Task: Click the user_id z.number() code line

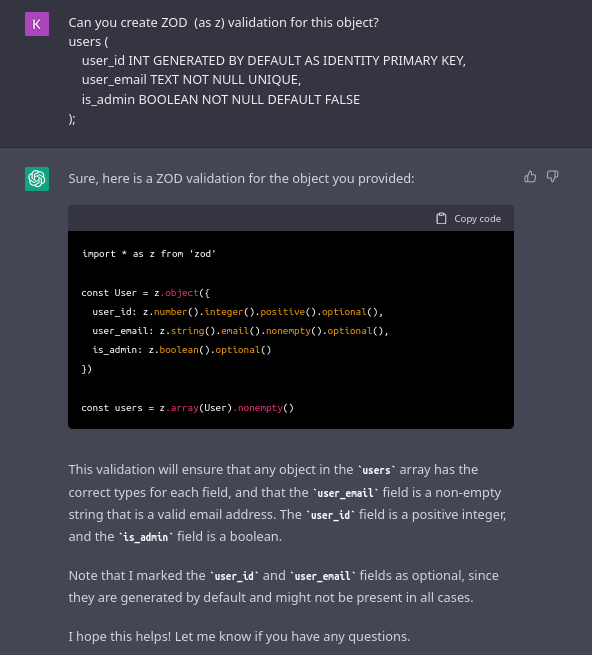Action: tap(237, 312)
